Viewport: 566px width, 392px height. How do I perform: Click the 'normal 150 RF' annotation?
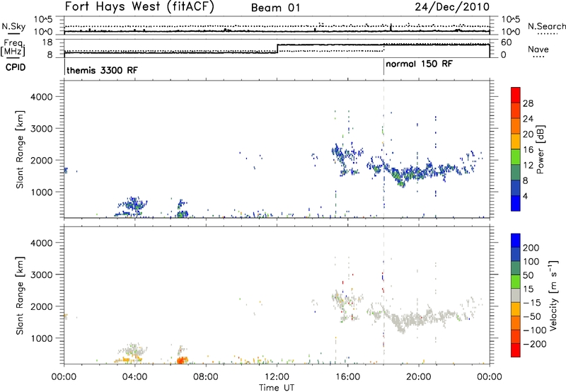[x=419, y=64]
